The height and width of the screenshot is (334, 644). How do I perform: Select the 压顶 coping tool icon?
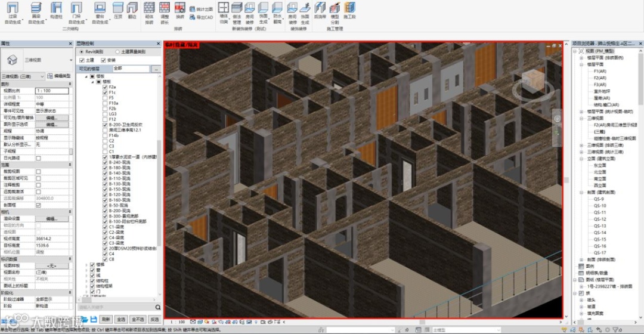point(118,8)
